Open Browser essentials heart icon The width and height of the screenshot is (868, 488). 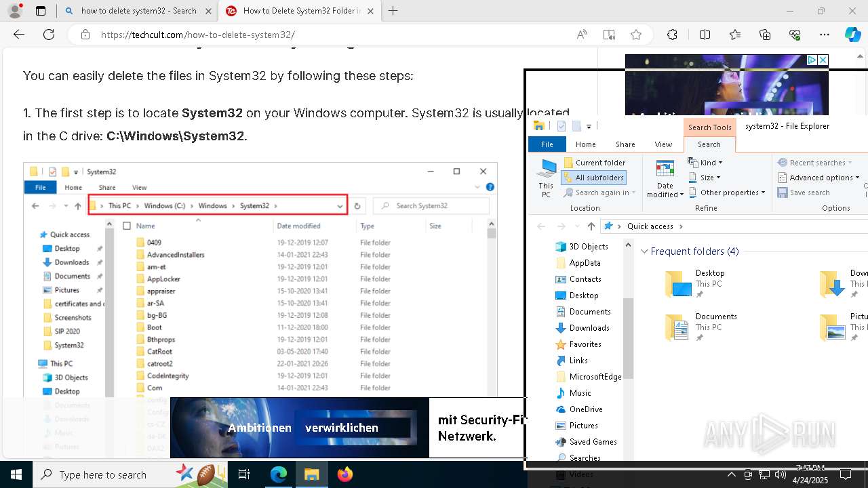[x=795, y=35]
